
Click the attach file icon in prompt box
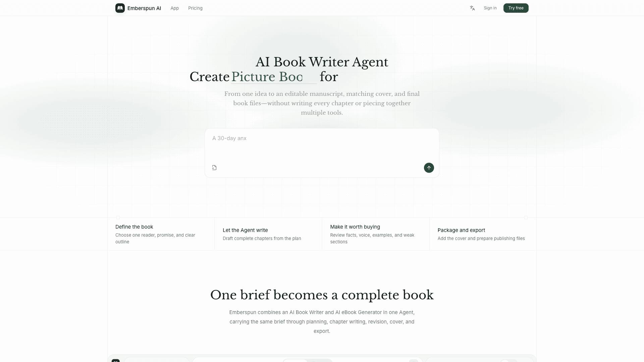click(214, 168)
